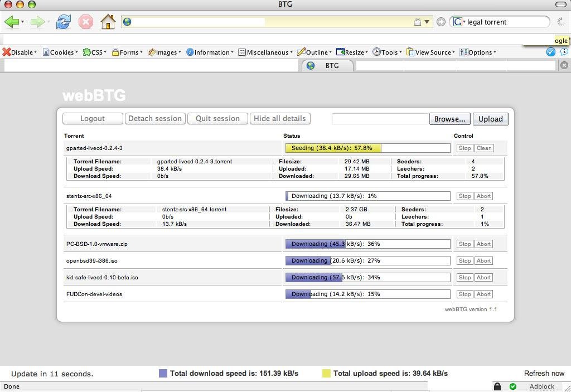Click the Refresh now link
571x392 pixels.
tap(544, 373)
